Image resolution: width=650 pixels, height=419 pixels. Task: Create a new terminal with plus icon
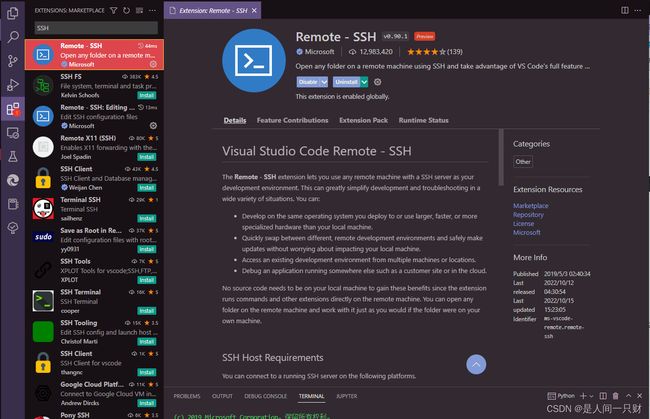point(583,396)
